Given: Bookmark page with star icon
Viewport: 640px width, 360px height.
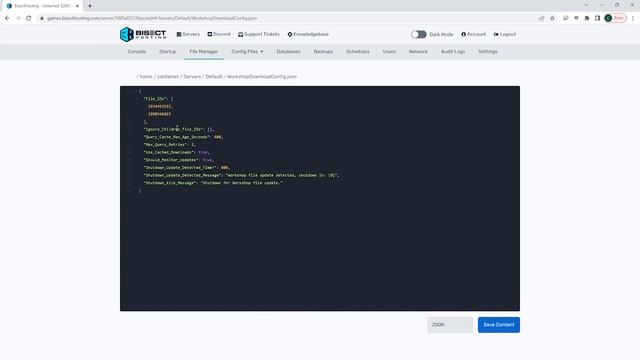Looking at the screenshot, I should click(x=552, y=18).
